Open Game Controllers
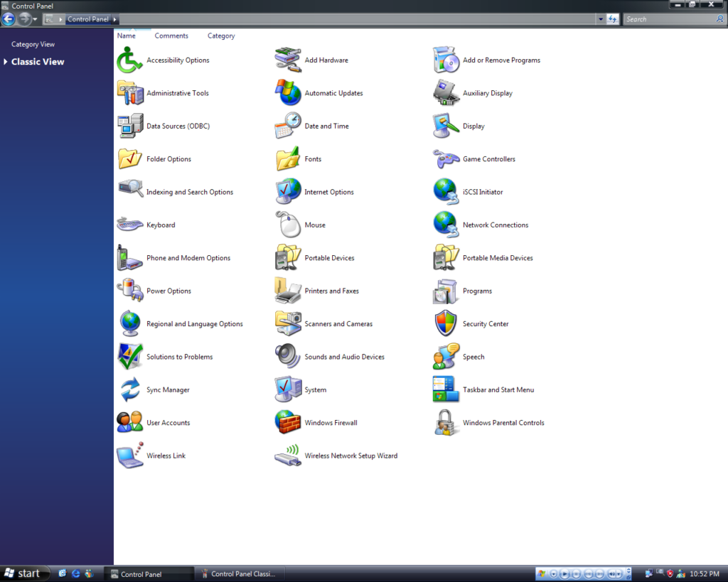 click(474, 158)
